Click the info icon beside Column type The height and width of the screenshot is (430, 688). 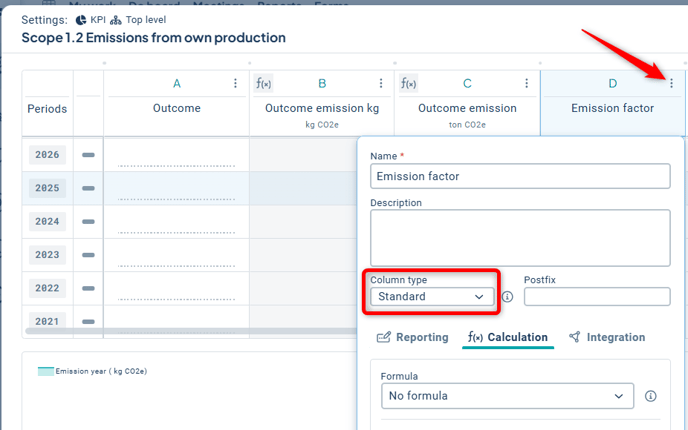[x=507, y=297]
